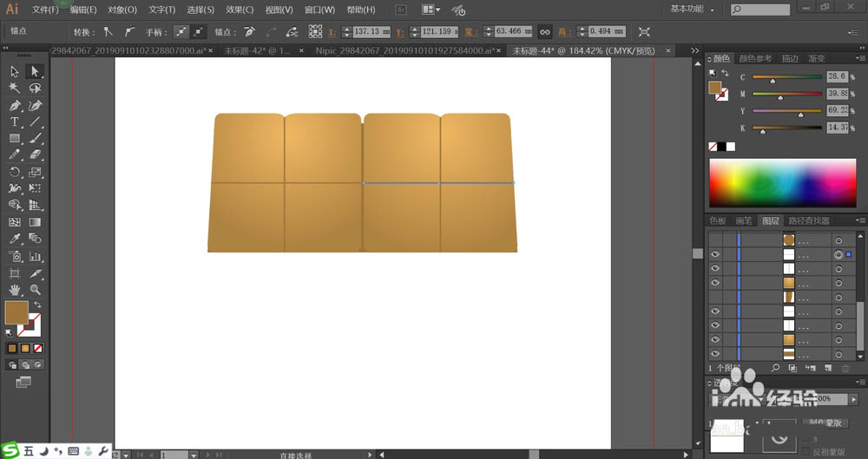Select the Blend tool

coord(35,239)
